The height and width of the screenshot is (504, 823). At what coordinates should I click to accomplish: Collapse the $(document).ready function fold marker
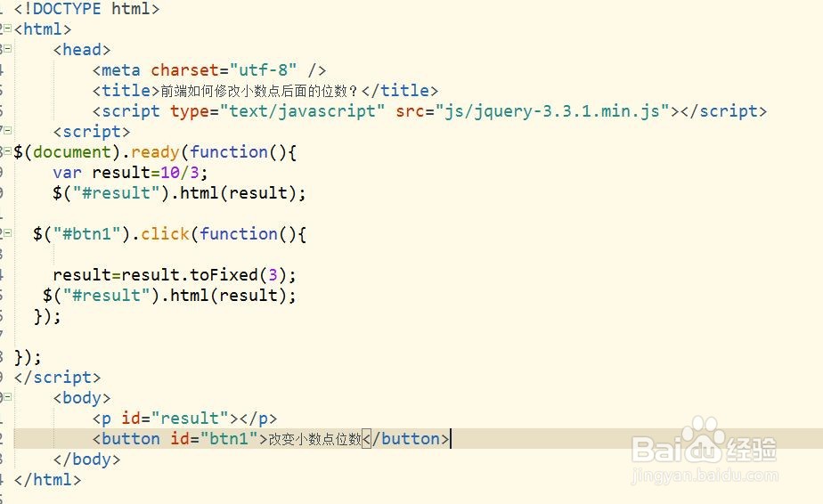pyautogui.click(x=7, y=151)
